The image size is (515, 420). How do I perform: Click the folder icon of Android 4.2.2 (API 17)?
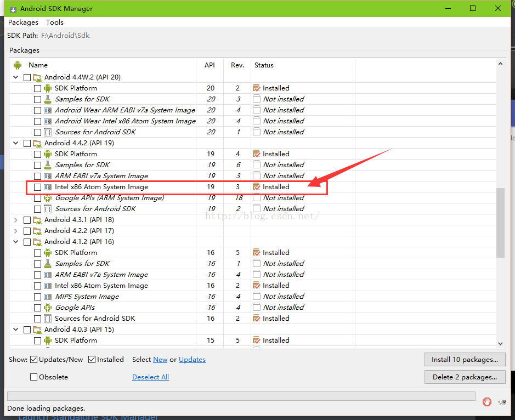tap(37, 231)
